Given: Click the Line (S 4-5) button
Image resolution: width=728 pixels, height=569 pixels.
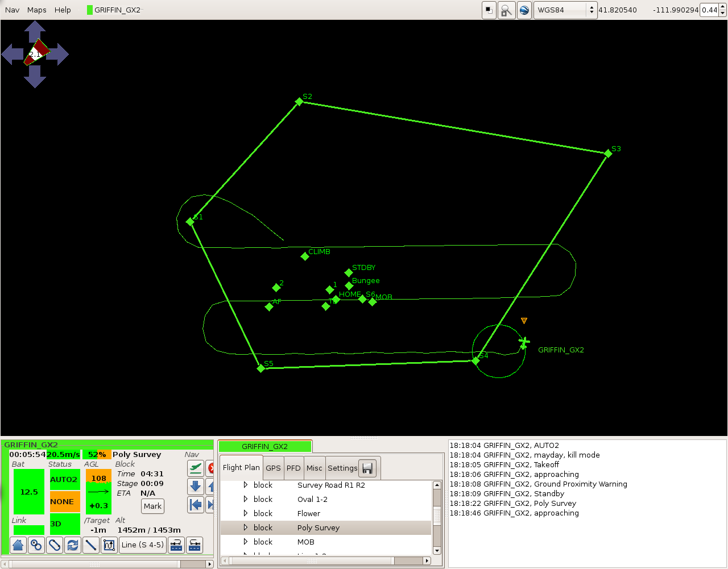Looking at the screenshot, I should coord(143,545).
